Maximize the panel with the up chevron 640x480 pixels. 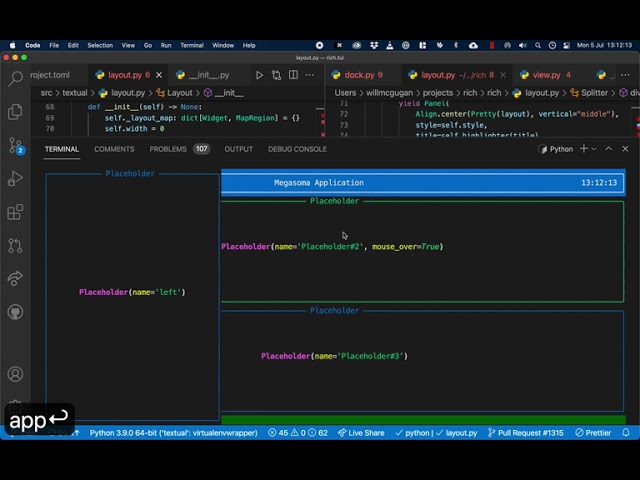pos(608,149)
